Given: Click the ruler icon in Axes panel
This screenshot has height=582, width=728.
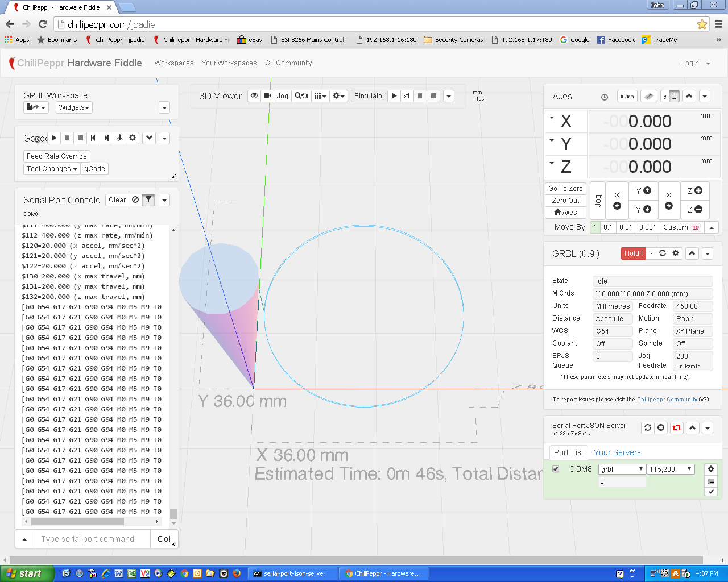Looking at the screenshot, I should pos(648,97).
